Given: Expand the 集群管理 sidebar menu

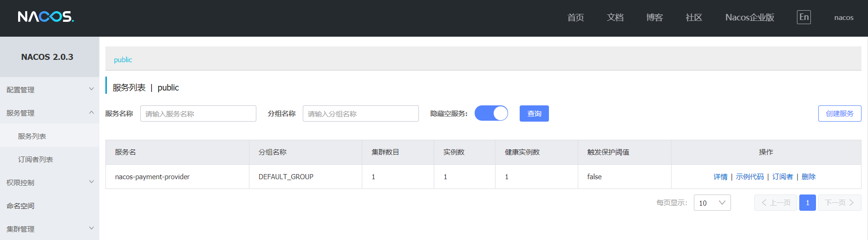Looking at the screenshot, I should point(50,229).
